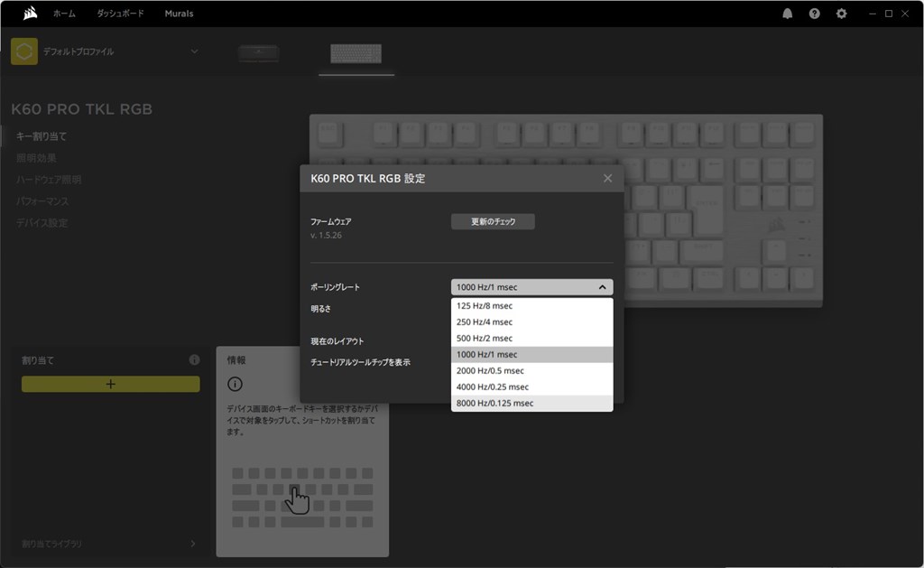Choose 250 Hz/4 msec polling rate
This screenshot has height=568, width=924.
(x=531, y=322)
